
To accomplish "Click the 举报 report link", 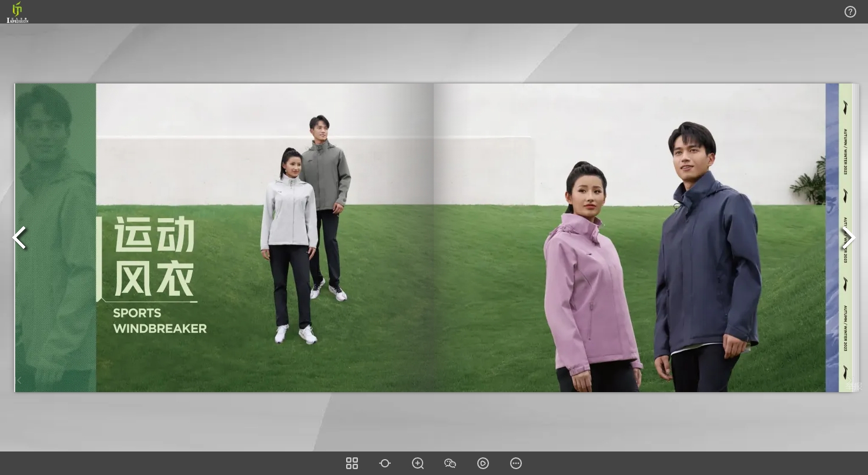I will (x=854, y=386).
